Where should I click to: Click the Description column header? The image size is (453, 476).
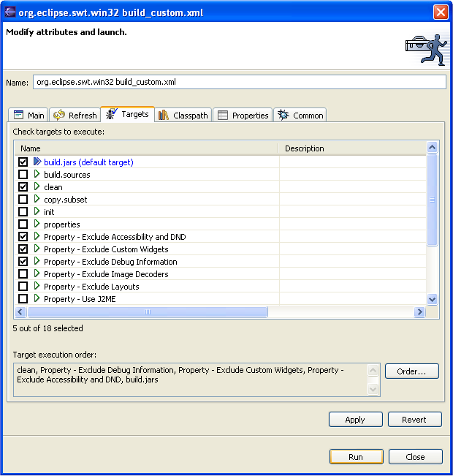coord(353,148)
